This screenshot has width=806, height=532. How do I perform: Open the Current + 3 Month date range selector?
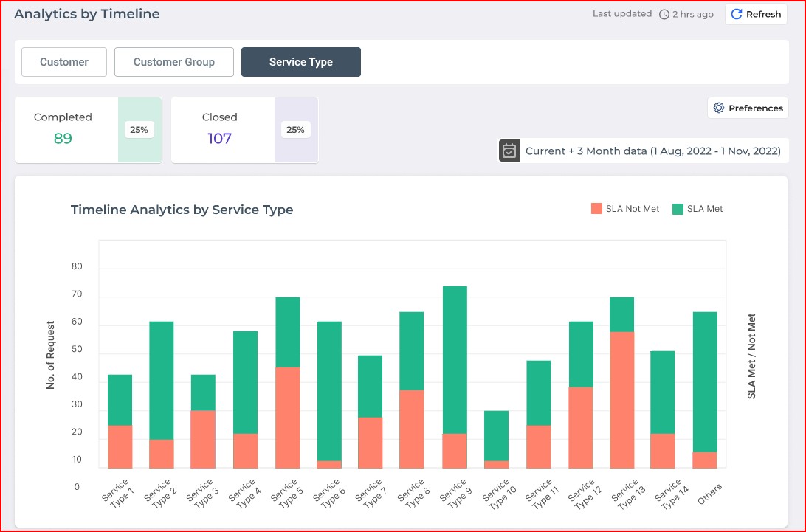(652, 151)
